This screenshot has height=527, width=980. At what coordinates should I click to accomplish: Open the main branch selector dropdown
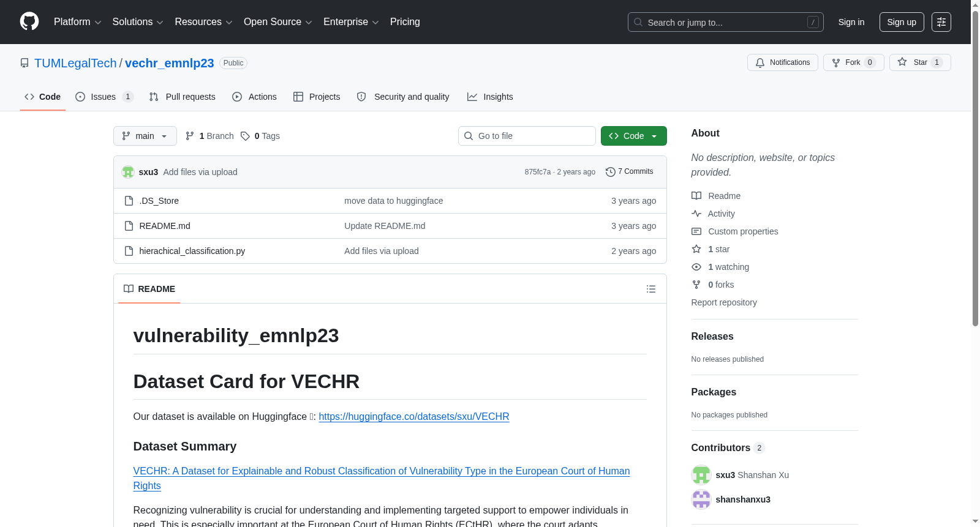145,136
